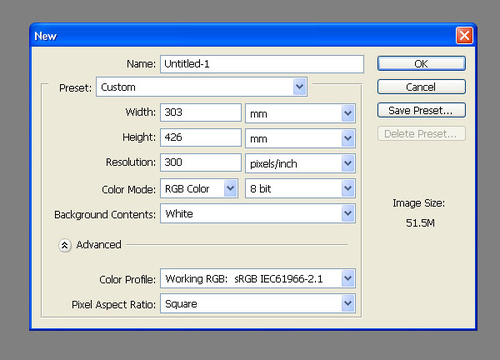Open the Width unit dropdown arrow

point(348,113)
